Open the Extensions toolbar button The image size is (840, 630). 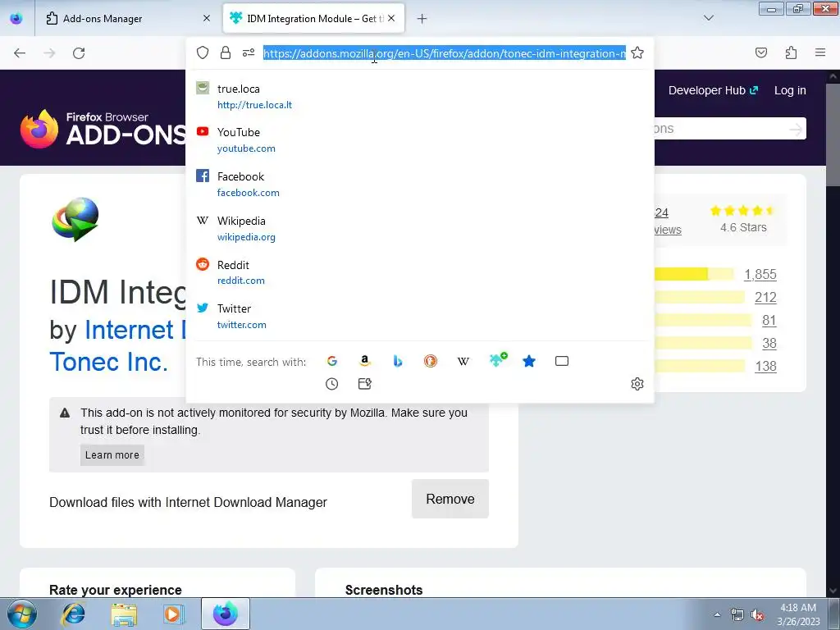point(791,52)
